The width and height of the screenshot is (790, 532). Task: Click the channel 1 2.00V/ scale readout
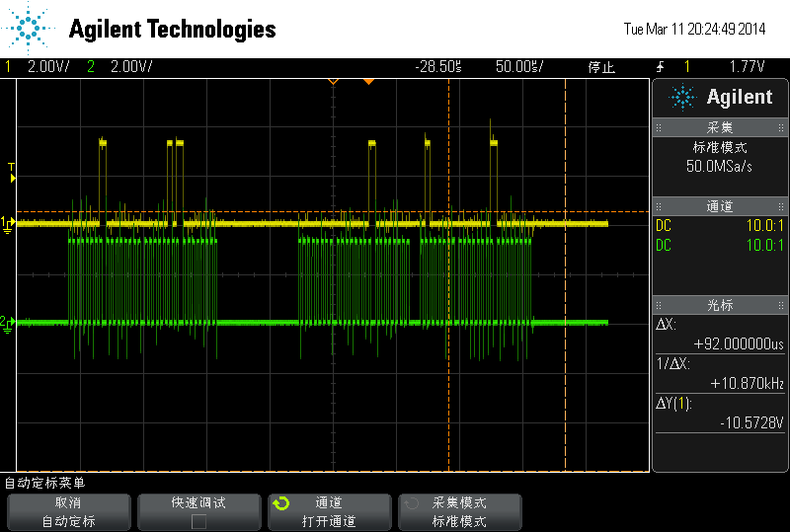(48, 66)
